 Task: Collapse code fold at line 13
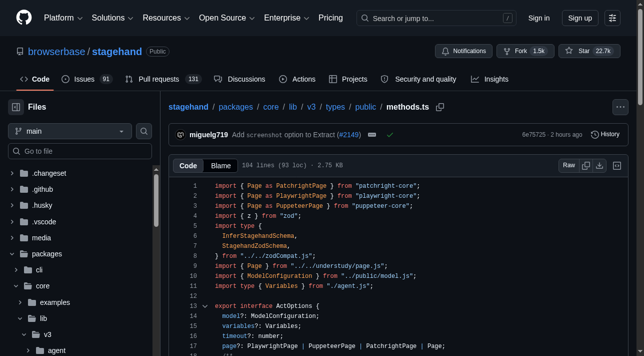(x=205, y=306)
